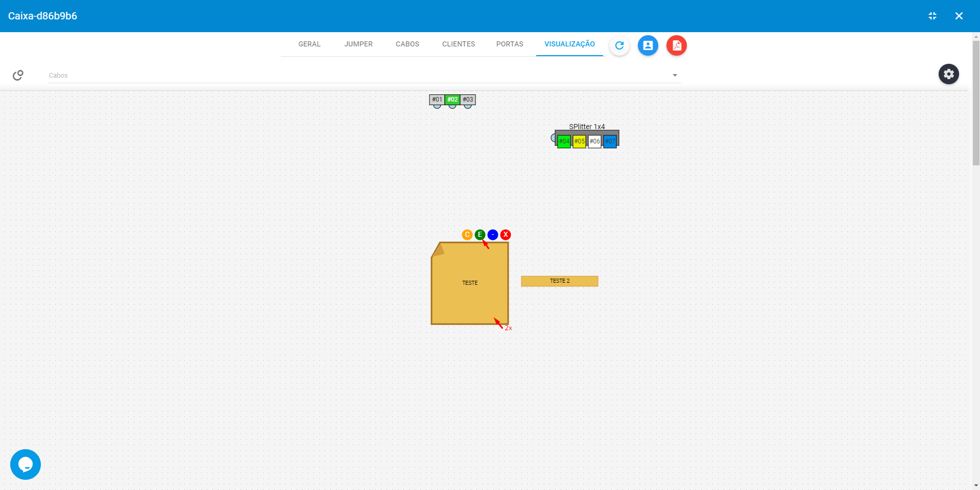Screen dimensions: 980x490
Task: Click the link icon left of Cabos
Action: click(18, 75)
